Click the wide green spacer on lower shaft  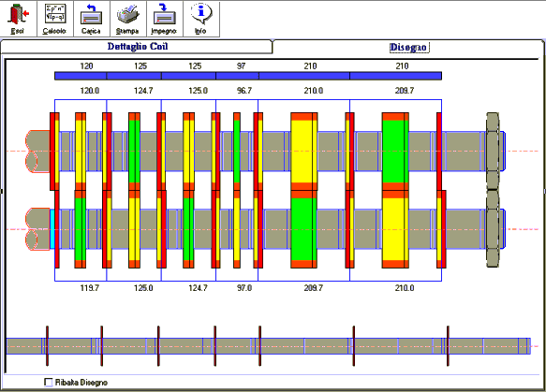[303, 229]
